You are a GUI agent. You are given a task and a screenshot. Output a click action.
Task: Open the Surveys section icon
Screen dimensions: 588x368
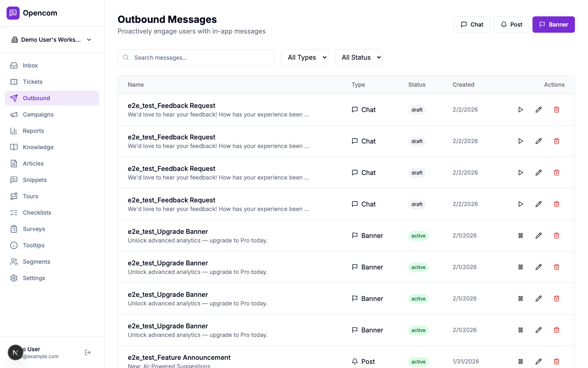point(13,229)
